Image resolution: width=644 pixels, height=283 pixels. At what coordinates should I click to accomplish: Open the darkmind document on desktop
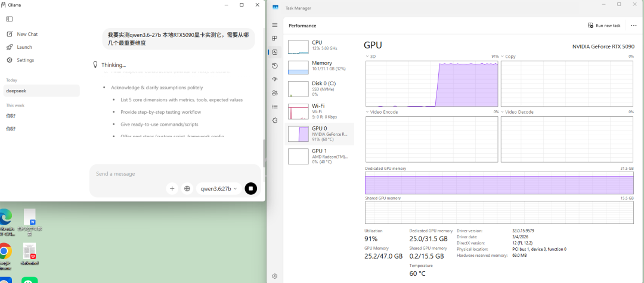30,254
